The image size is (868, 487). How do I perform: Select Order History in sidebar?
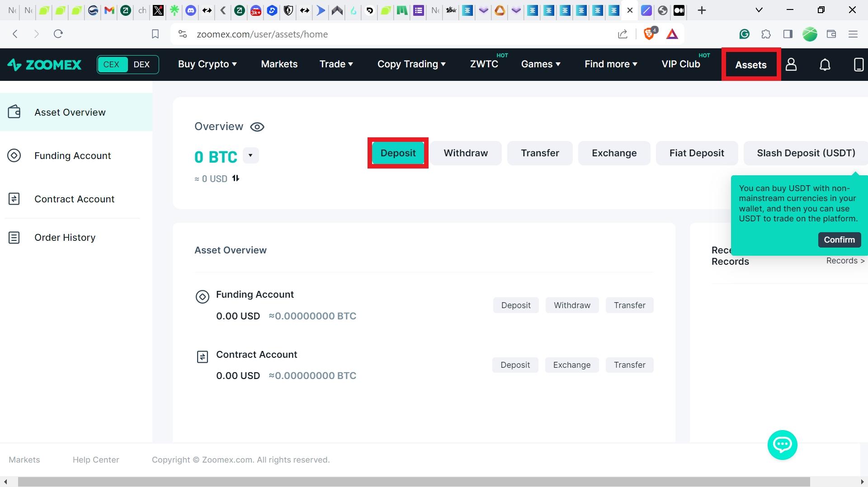click(76, 238)
